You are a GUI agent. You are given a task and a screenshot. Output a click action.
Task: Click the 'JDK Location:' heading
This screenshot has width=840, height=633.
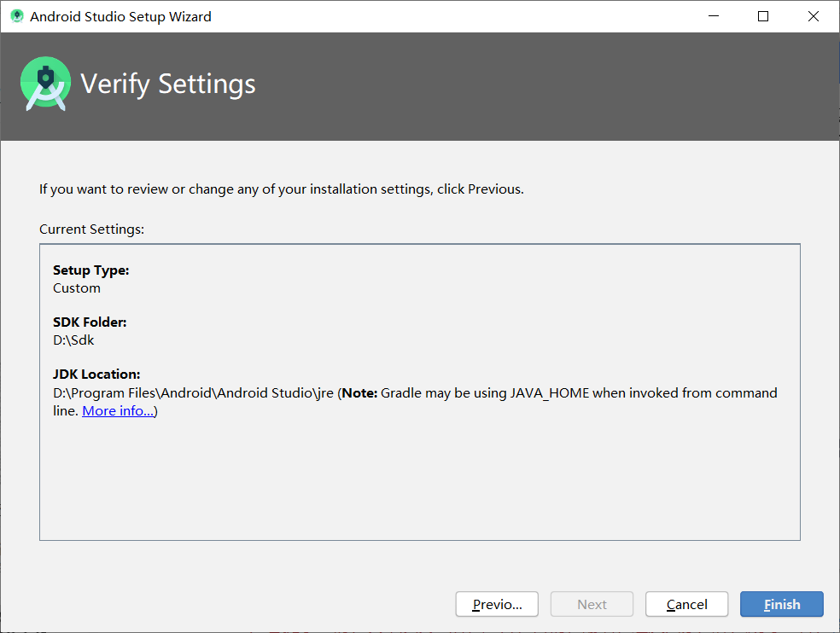tap(96, 375)
